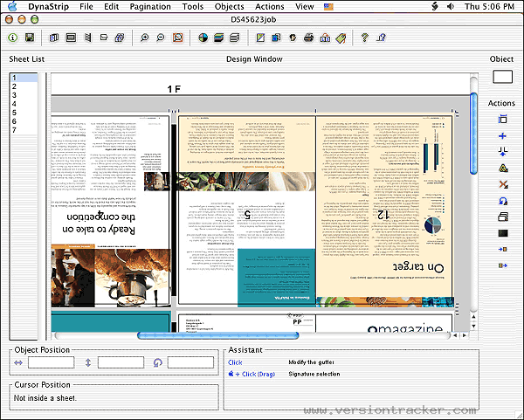
Task: Open the File menu
Action: tap(86, 6)
